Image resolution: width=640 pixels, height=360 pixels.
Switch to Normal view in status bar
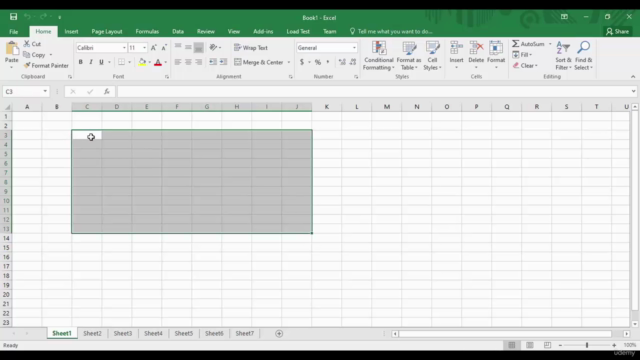pos(512,345)
